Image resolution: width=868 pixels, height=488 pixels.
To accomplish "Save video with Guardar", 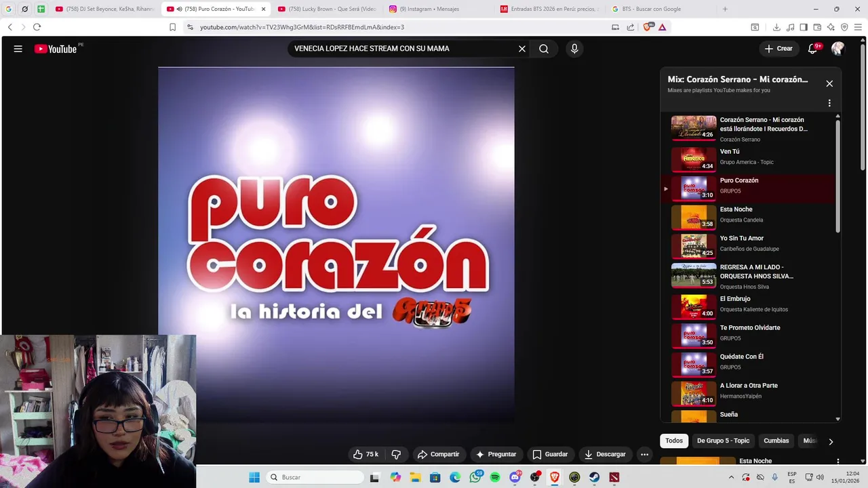I will (550, 454).
